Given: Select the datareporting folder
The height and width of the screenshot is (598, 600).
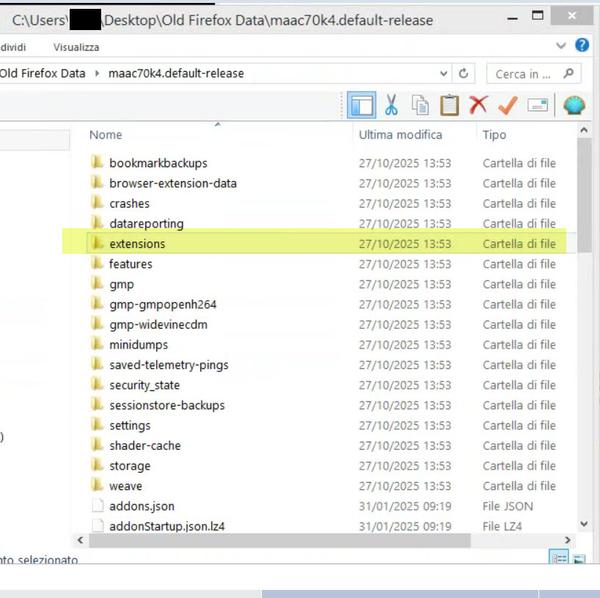Looking at the screenshot, I should click(147, 224).
